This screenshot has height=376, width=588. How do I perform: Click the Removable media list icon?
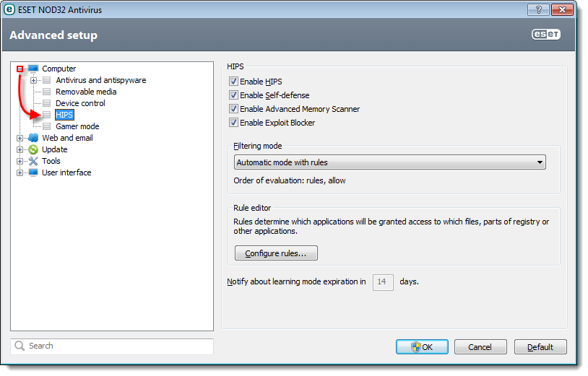(46, 92)
